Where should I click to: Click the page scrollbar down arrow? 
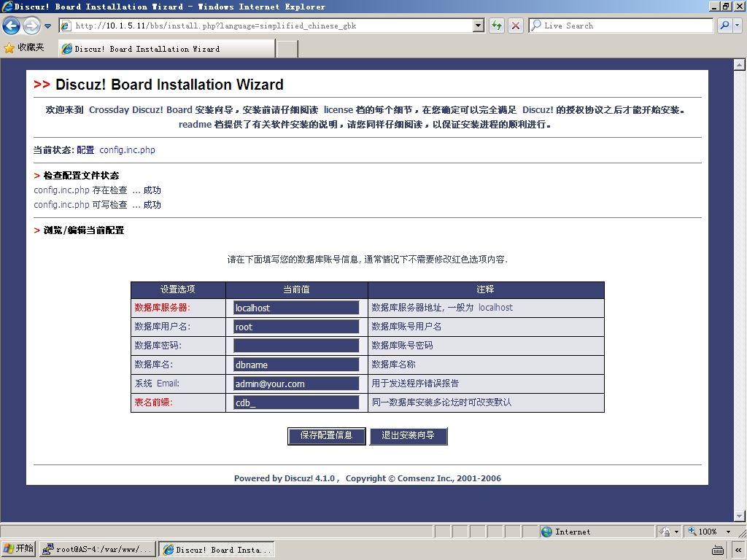(740, 516)
